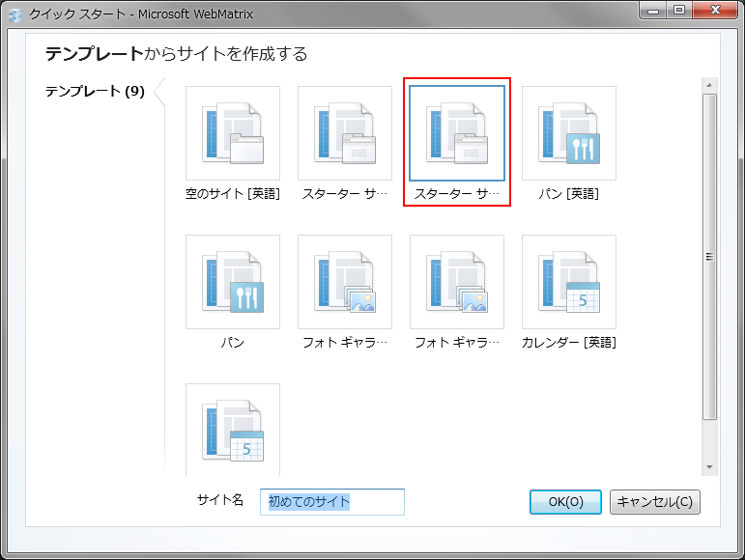Viewport: 745px width, 560px height.
Task: Click the highlighted スターター サ… template icon
Action: point(457,133)
